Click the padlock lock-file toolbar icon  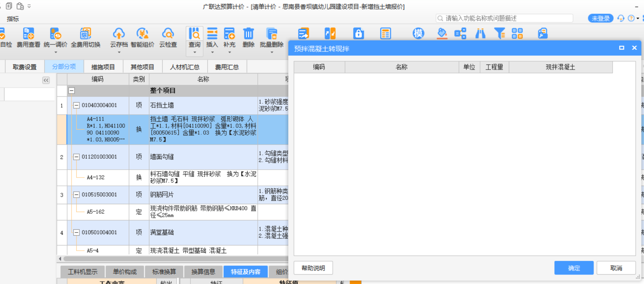coord(358,34)
